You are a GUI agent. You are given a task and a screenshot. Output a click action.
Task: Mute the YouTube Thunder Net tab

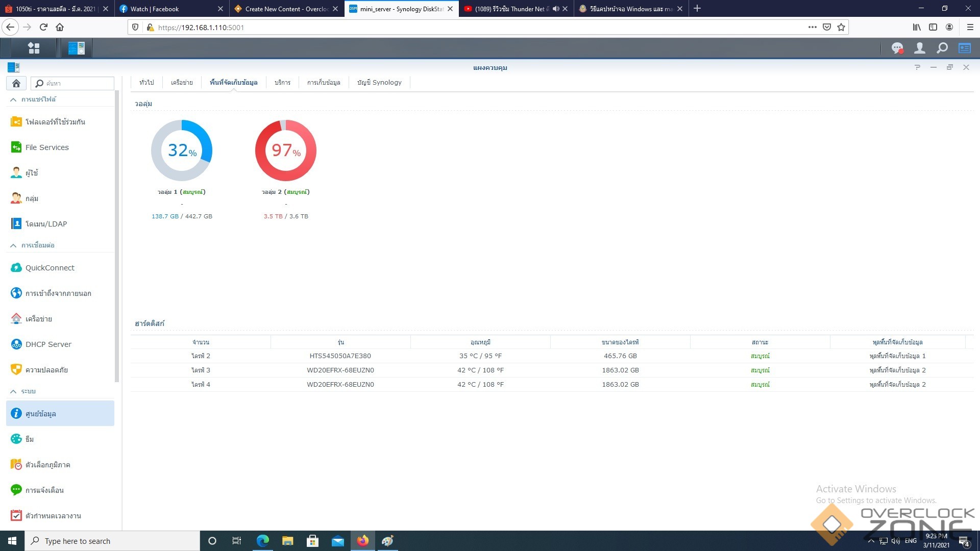point(556,9)
